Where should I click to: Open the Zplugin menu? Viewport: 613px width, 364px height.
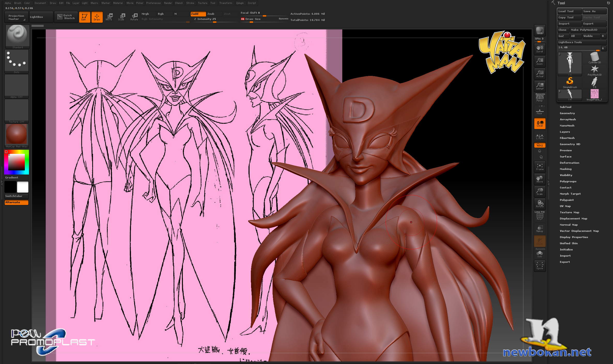240,3
